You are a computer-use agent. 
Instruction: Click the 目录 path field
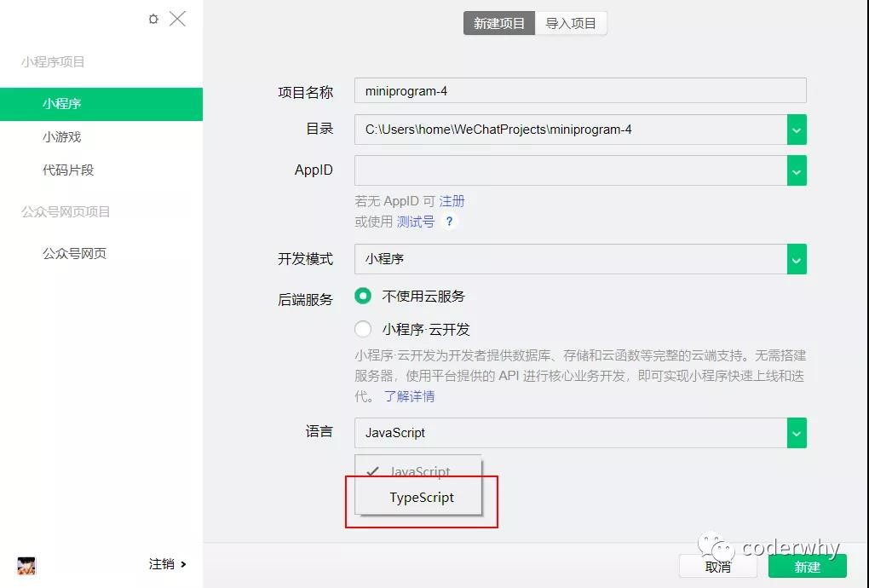571,130
